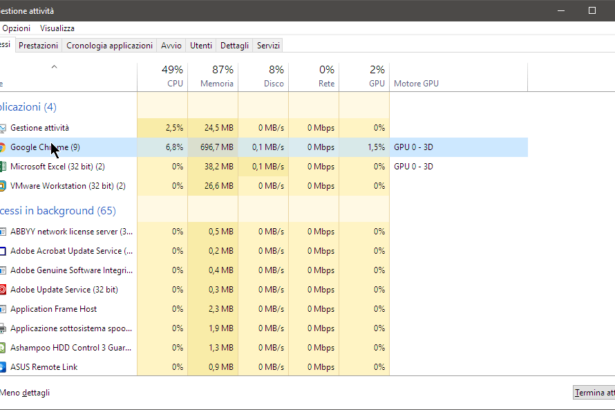This screenshot has width=615, height=410.
Task: Collapse details with Meno dettagli
Action: pyautogui.click(x=24, y=393)
